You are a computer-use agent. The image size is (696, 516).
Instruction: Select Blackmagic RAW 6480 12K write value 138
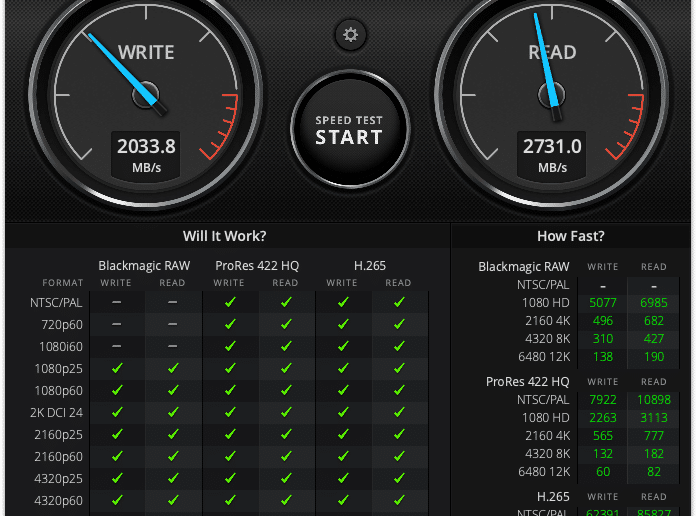[603, 357]
